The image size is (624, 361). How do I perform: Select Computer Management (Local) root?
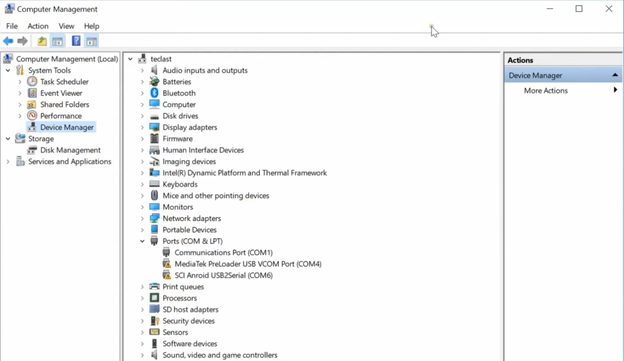tap(67, 59)
